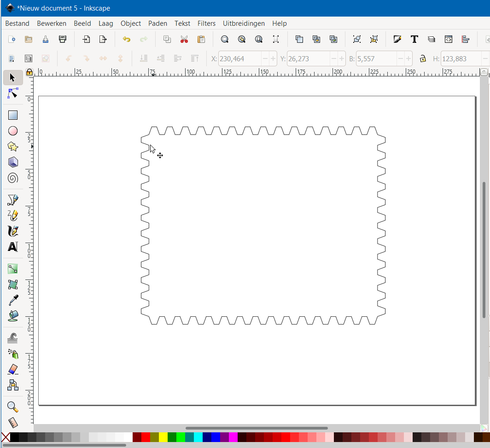490x448 pixels.
Task: Increase the B width value
Action: click(408, 59)
